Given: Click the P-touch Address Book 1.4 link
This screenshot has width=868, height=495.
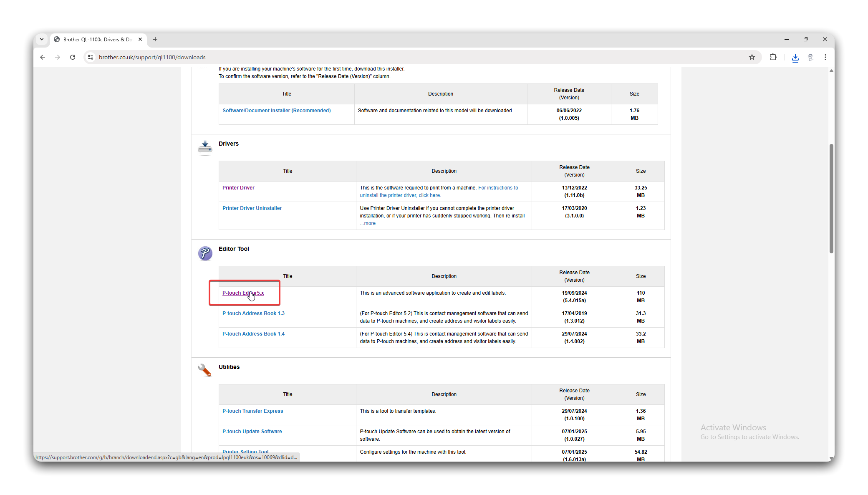Looking at the screenshot, I should (253, 334).
